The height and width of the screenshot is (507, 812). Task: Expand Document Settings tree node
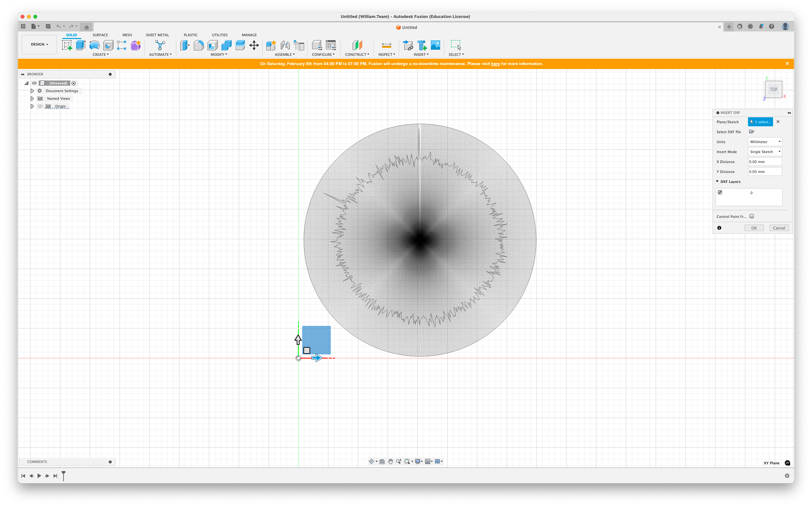32,91
